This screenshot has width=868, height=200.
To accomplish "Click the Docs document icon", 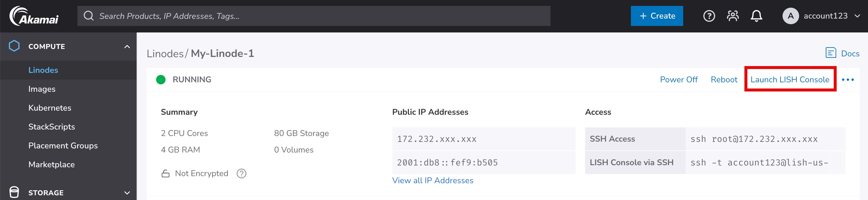I will tap(830, 53).
